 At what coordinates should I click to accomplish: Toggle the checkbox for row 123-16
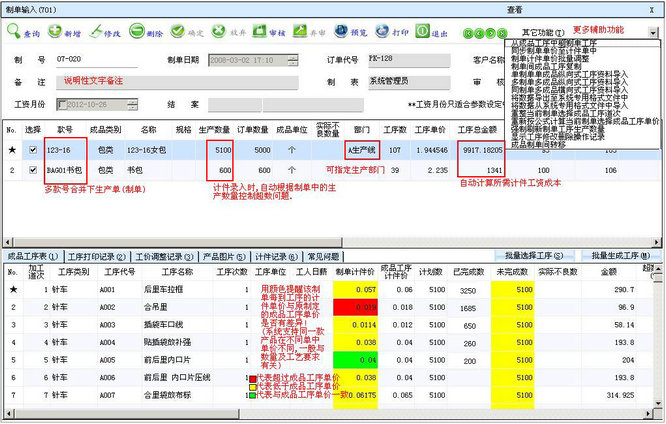click(x=32, y=150)
